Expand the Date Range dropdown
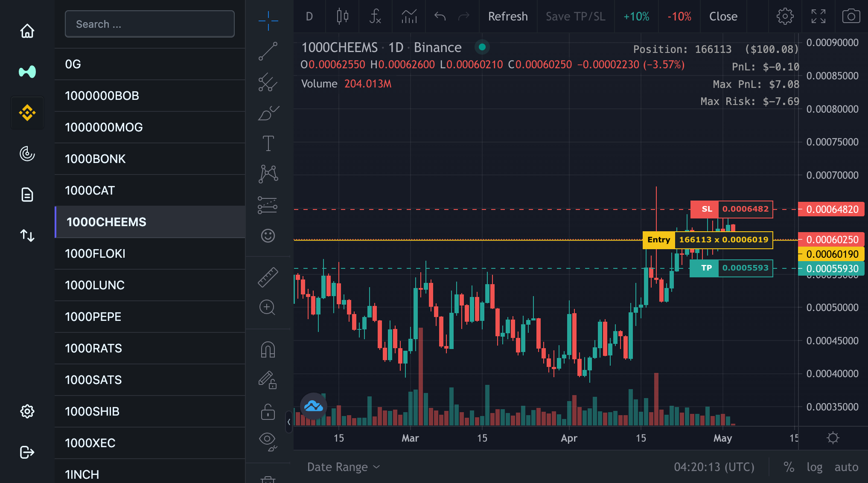 344,467
